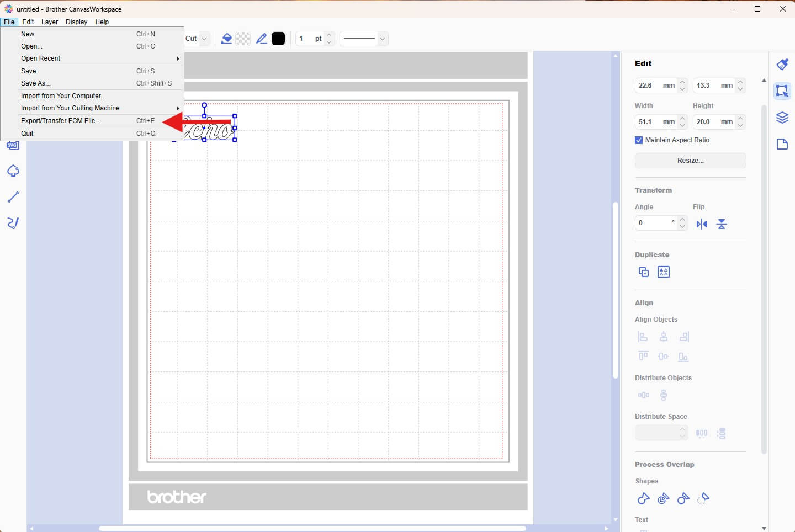Select Export/Transfer FCM File
Viewport: 795px width, 532px height.
(x=60, y=121)
